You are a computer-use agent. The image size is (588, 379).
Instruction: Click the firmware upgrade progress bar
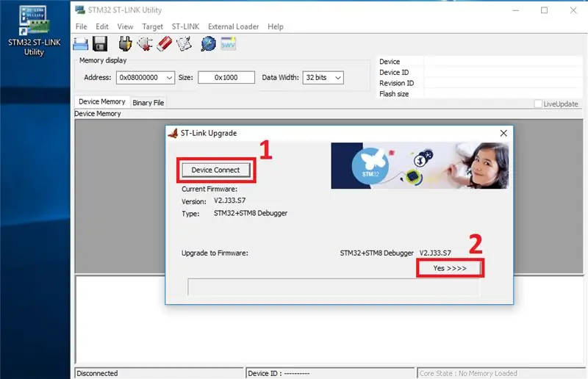pos(334,286)
